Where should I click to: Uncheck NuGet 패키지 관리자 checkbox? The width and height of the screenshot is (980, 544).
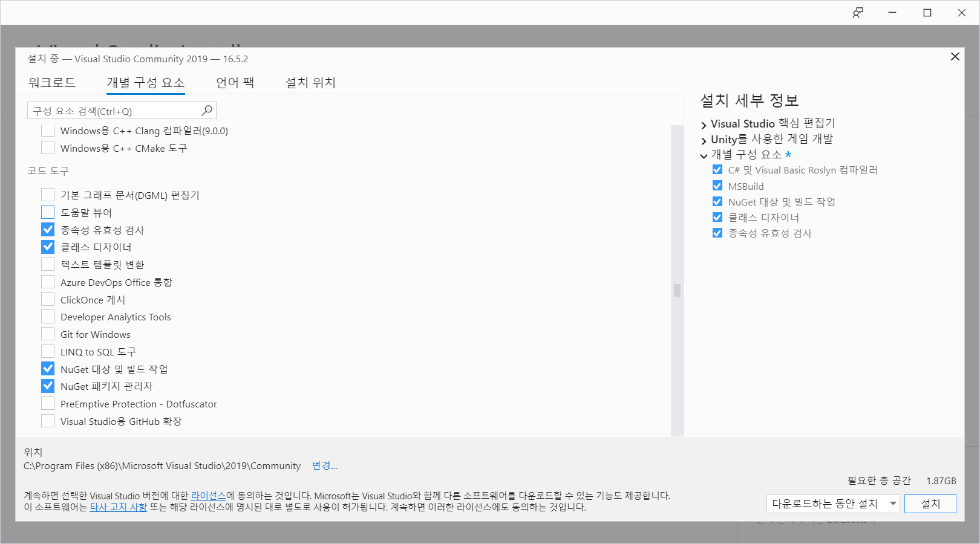pos(48,386)
